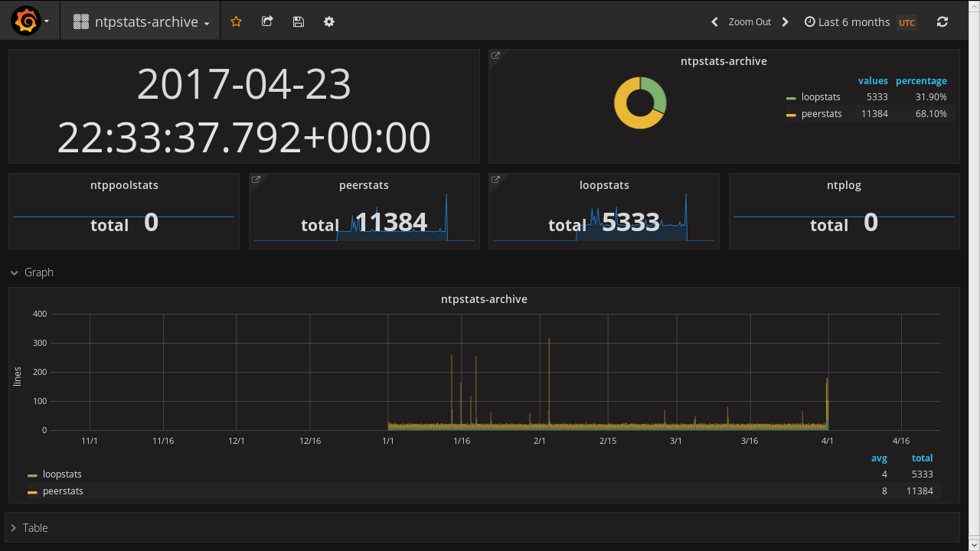This screenshot has width=980, height=551.
Task: Save dashboard using floppy disk icon
Action: click(x=299, y=21)
